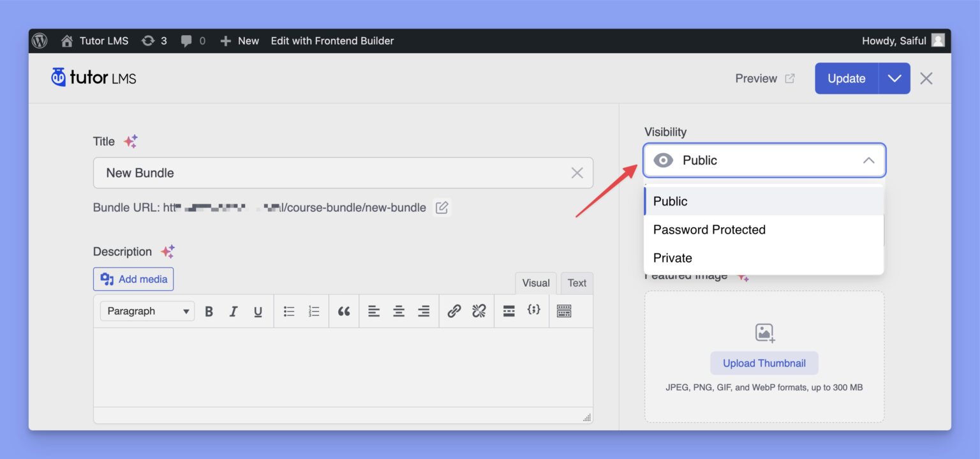Expand the Update button arrow options
The height and width of the screenshot is (459, 980).
(894, 79)
